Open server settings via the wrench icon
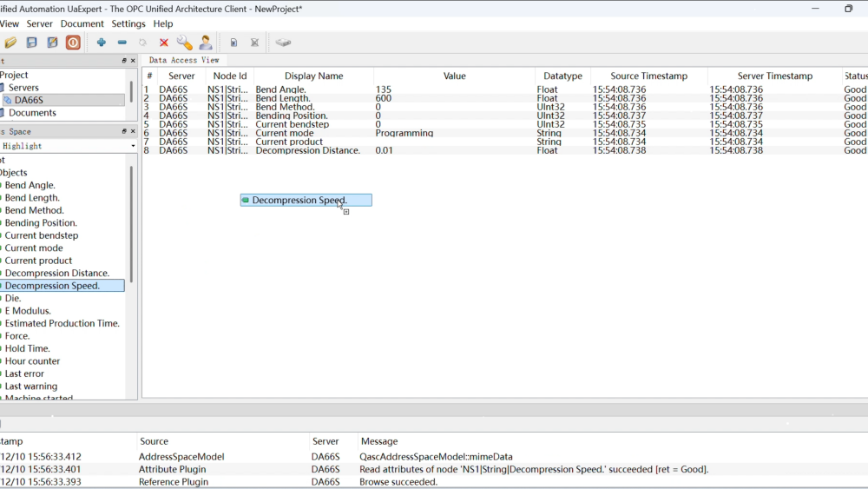868x489 pixels. click(184, 43)
